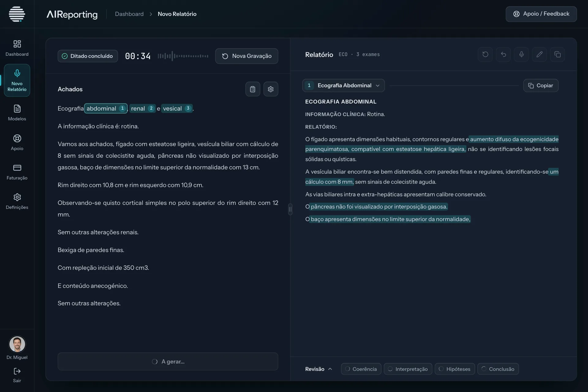588x392 pixels.
Task: Click the 00:34 recording timer
Action: pos(138,56)
